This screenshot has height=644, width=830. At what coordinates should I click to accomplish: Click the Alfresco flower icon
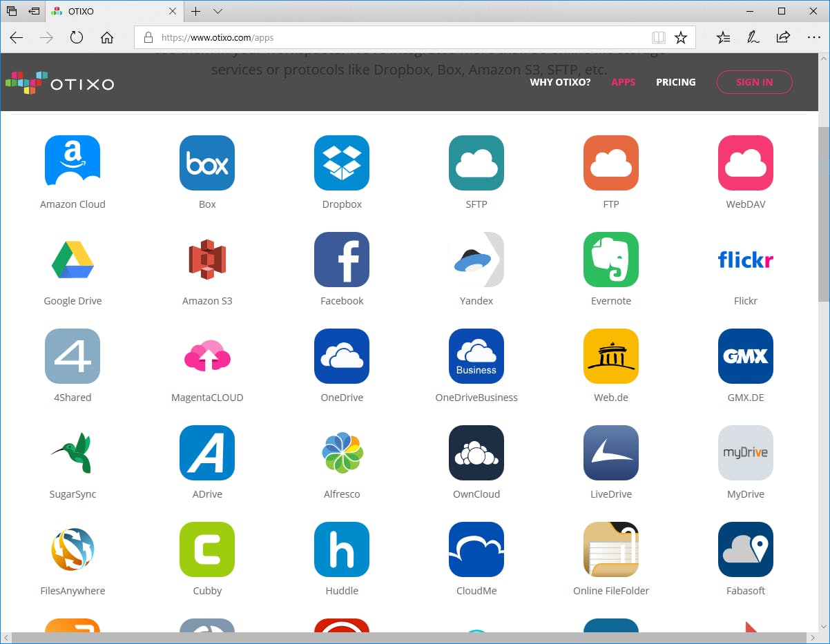[342, 453]
